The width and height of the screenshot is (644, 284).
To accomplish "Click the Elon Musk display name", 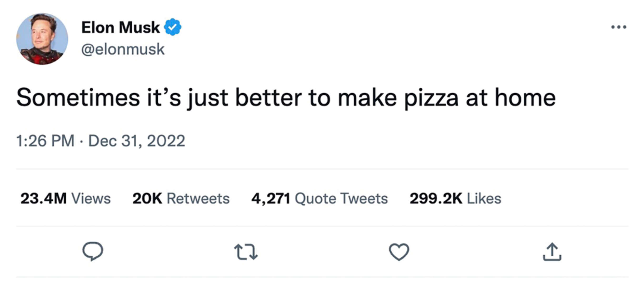I will (121, 27).
